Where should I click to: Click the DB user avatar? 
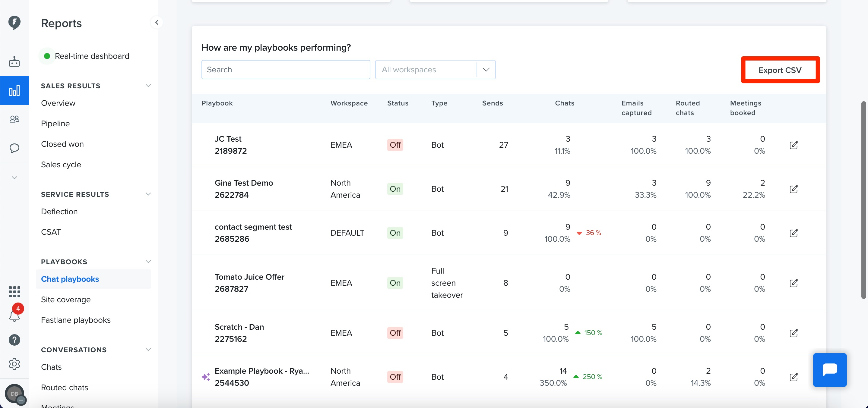15,394
